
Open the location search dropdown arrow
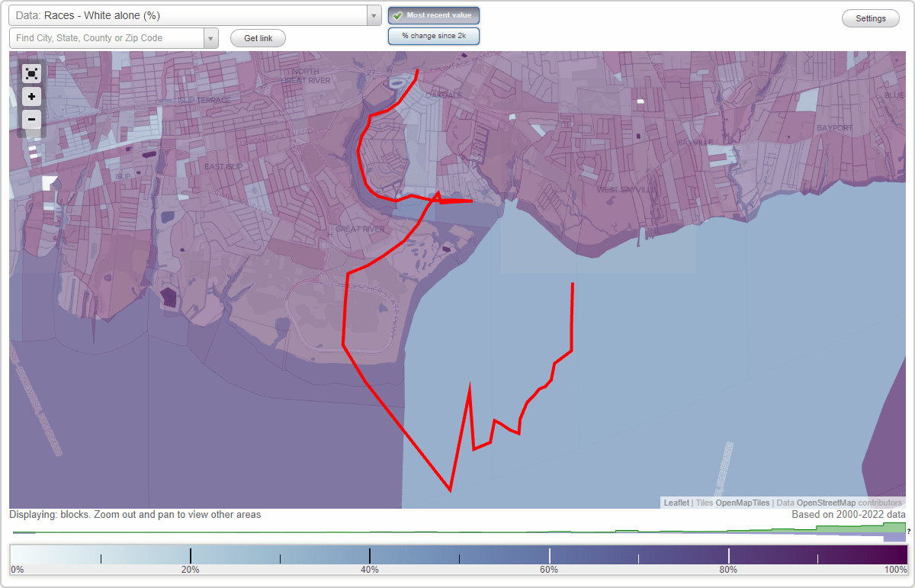coord(211,38)
